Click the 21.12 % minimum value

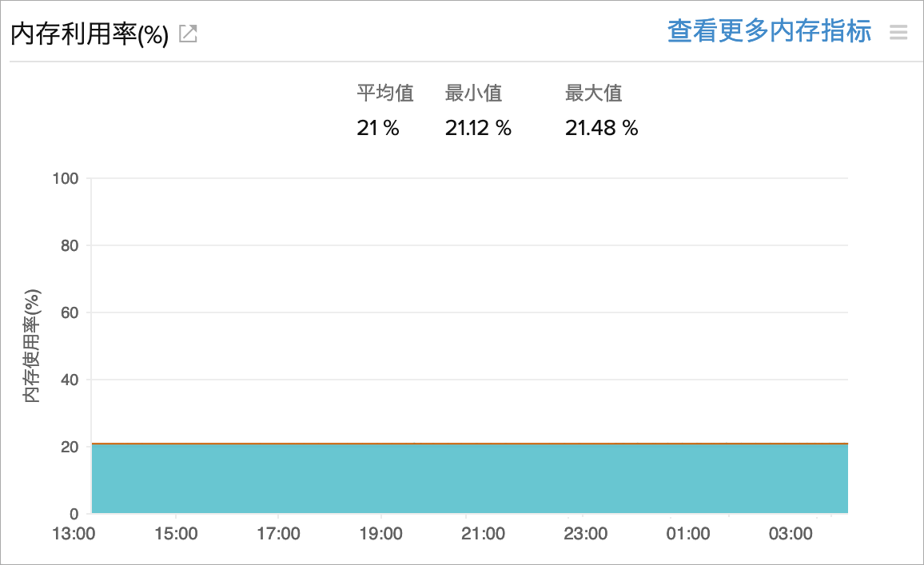[x=478, y=128]
